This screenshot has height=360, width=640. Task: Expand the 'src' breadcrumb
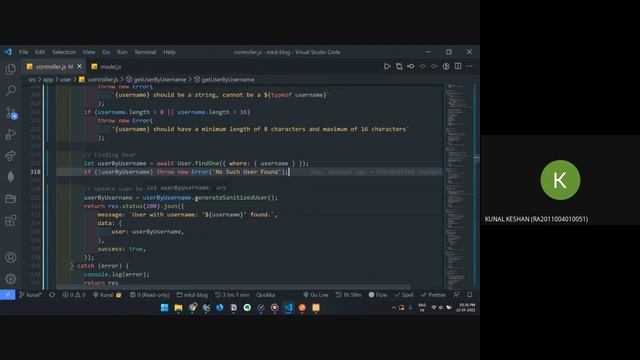pyautogui.click(x=32, y=80)
